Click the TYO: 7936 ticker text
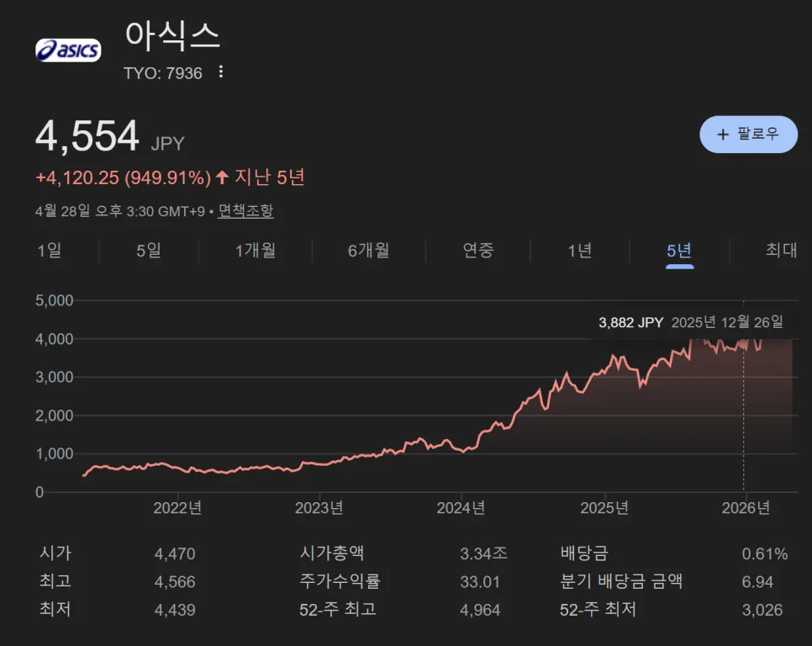The height and width of the screenshot is (646, 812). tap(162, 73)
